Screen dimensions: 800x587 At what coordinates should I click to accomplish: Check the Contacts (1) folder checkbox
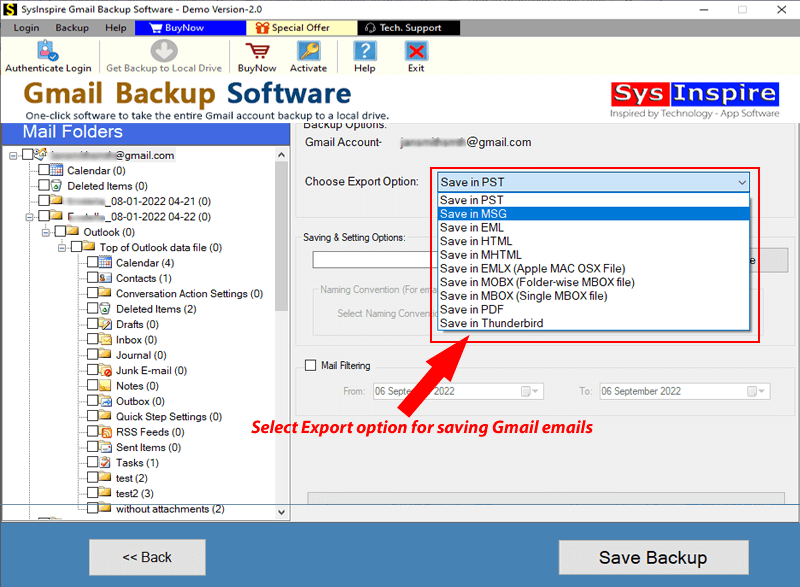click(92, 277)
